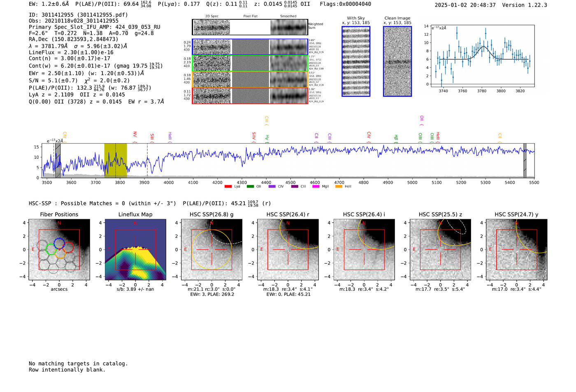Click the Hβ line marker above spectrum

coord(396,138)
